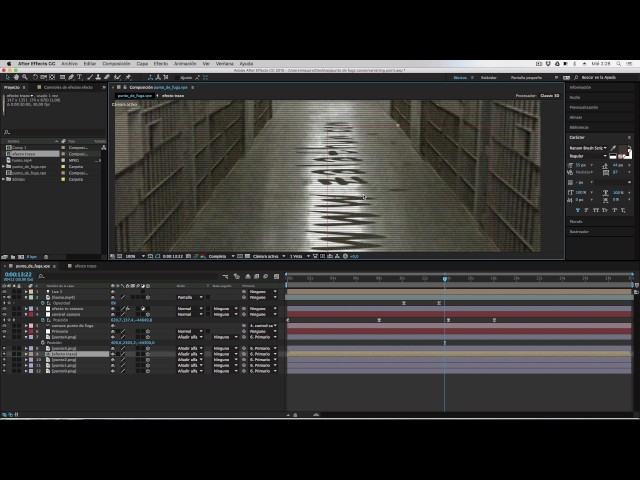Viewport: 640px width, 480px height.
Task: Select the Brush tool
Action: click(90, 77)
